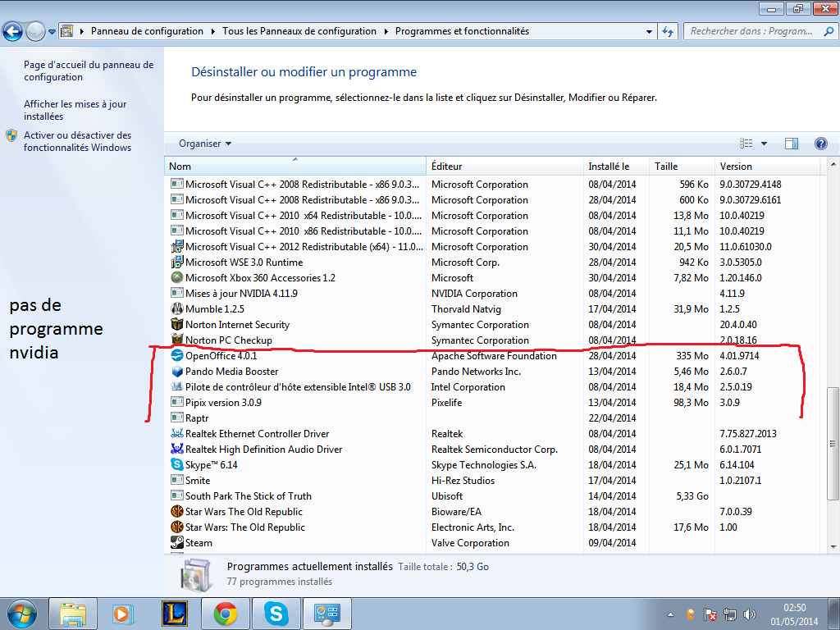This screenshot has height=630, width=840.
Task: Change the list view mode icon
Action: tap(746, 143)
